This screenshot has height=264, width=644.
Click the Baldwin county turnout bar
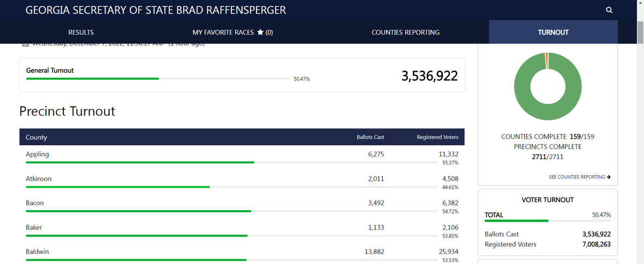tap(231, 260)
